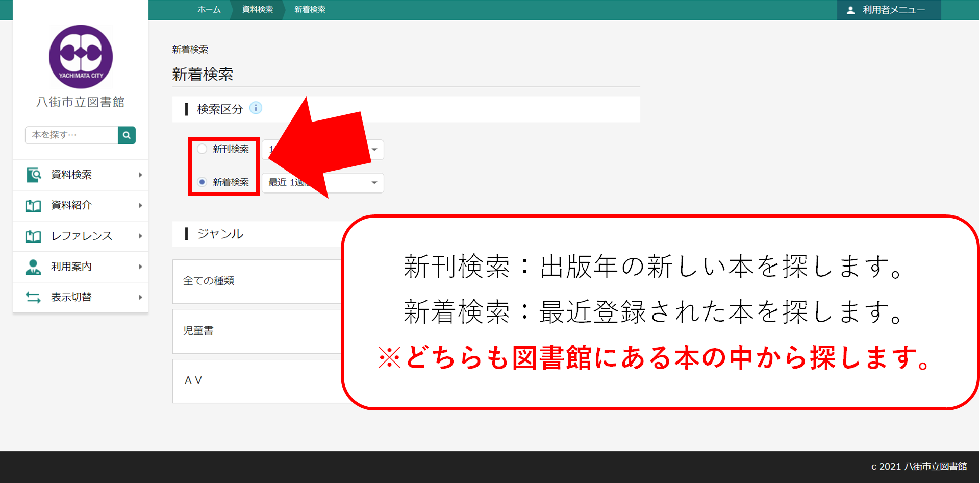Image resolution: width=980 pixels, height=483 pixels.
Task: Click the ジャンル section heading
Action: [x=220, y=234]
